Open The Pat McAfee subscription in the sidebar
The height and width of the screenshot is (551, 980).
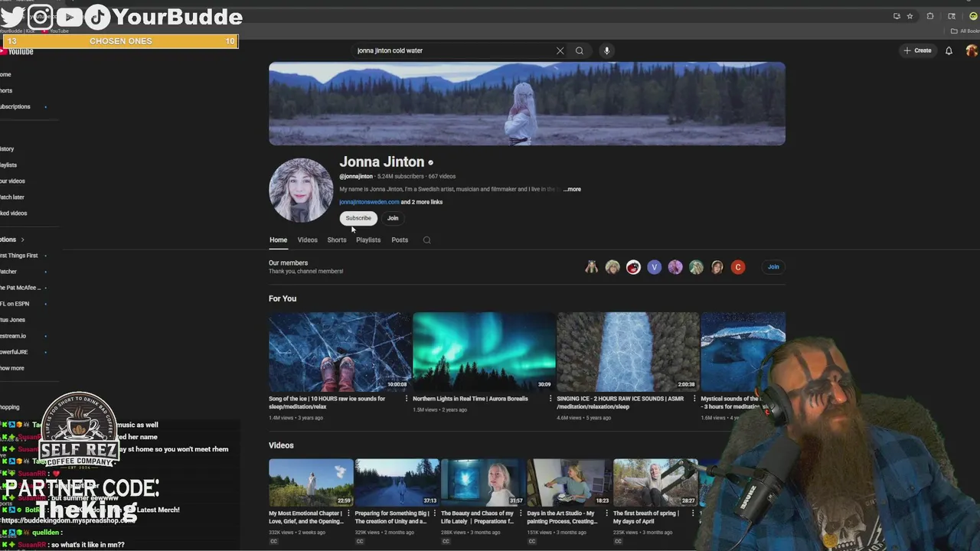tap(19, 288)
